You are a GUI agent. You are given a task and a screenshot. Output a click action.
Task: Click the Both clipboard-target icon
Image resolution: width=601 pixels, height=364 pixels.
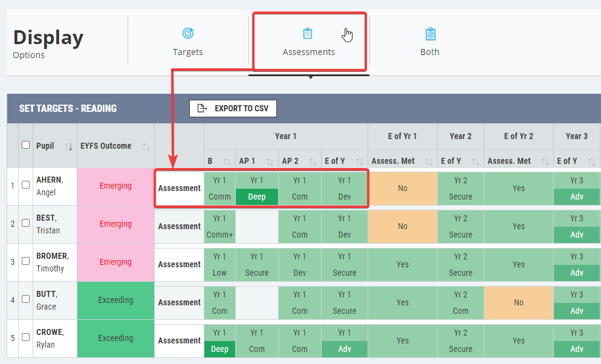pos(430,34)
